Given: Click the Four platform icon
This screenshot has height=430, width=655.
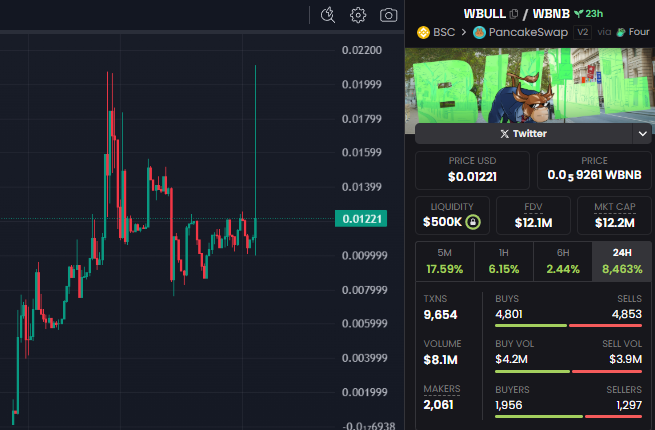Looking at the screenshot, I should click(x=621, y=32).
